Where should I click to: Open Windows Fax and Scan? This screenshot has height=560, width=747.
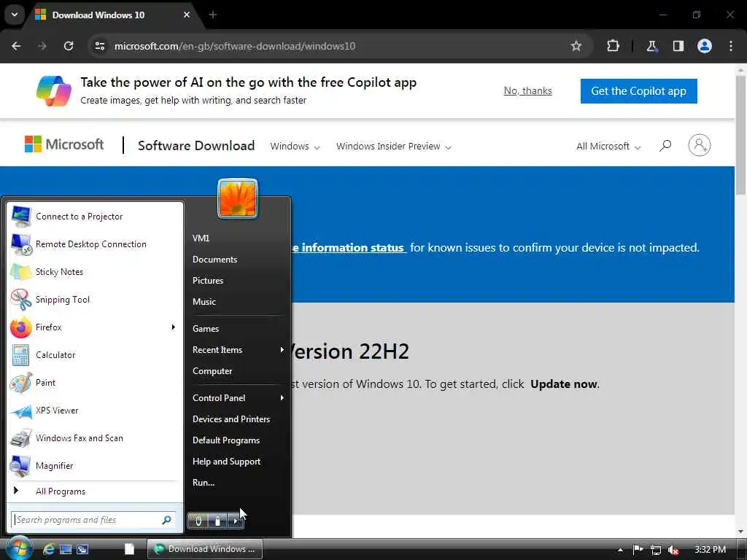click(94, 437)
